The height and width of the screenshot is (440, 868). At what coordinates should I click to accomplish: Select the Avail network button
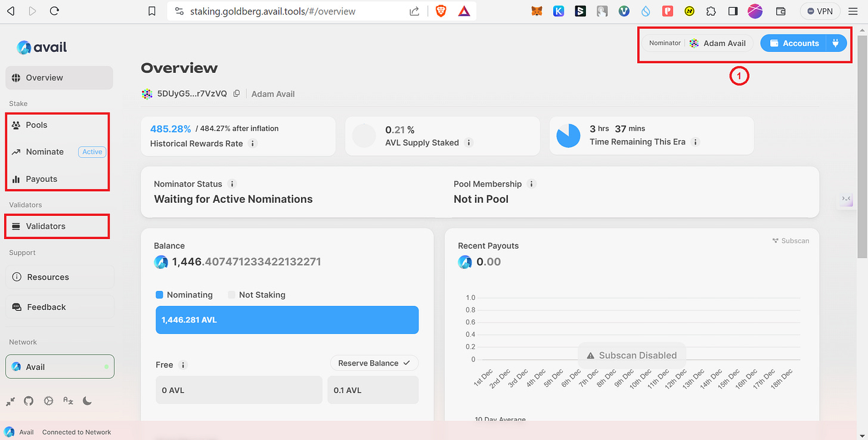pos(60,367)
